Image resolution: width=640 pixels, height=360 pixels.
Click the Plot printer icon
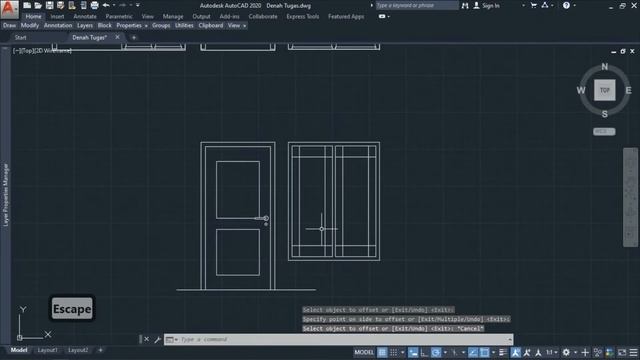pyautogui.click(x=94, y=5)
